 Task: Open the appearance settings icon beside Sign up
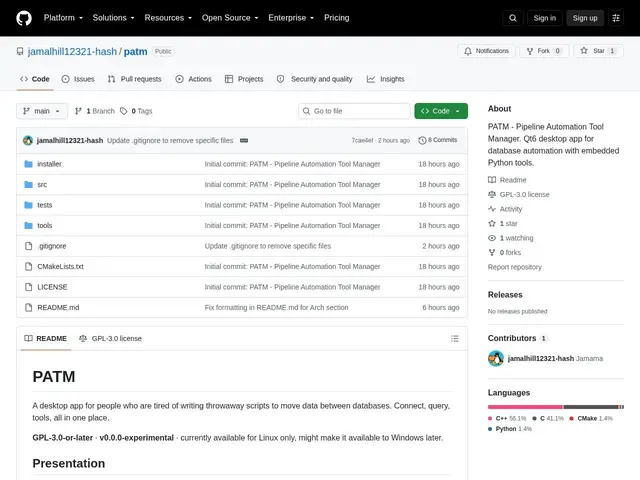click(x=616, y=18)
